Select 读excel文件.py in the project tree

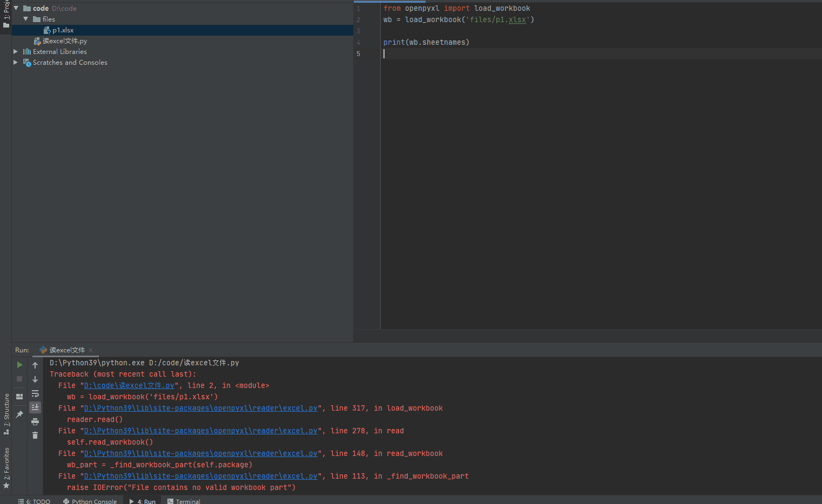(x=183, y=41)
